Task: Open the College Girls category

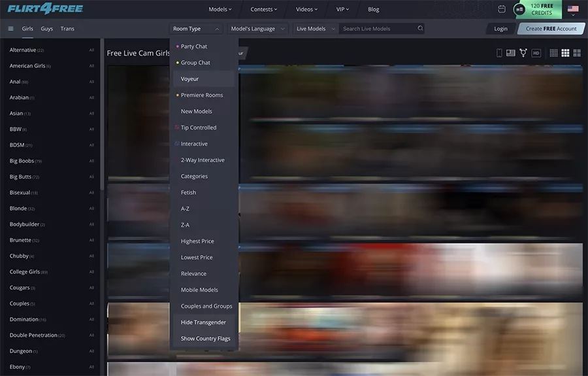Action: click(29, 271)
